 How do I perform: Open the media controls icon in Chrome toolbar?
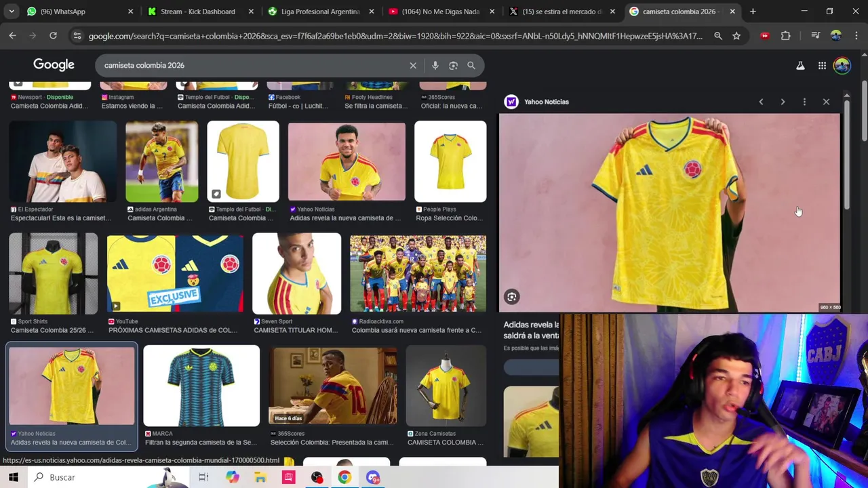tap(816, 36)
